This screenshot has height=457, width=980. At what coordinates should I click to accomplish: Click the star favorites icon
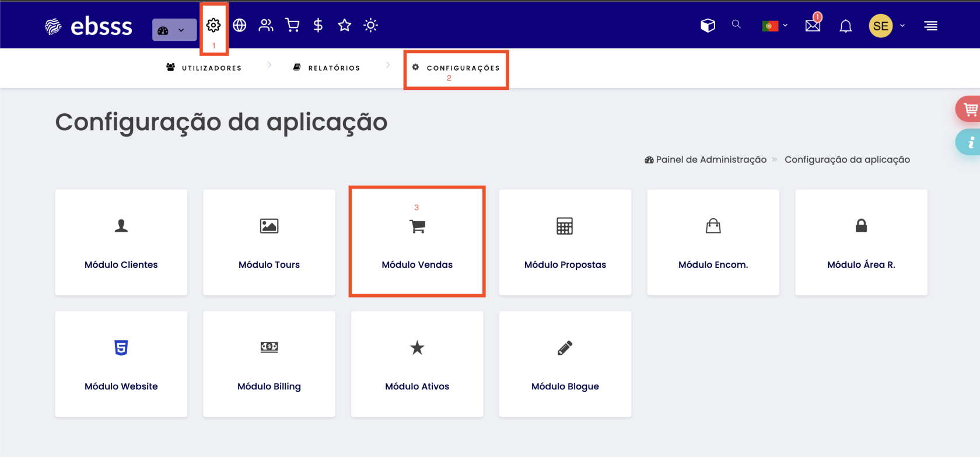(x=345, y=25)
